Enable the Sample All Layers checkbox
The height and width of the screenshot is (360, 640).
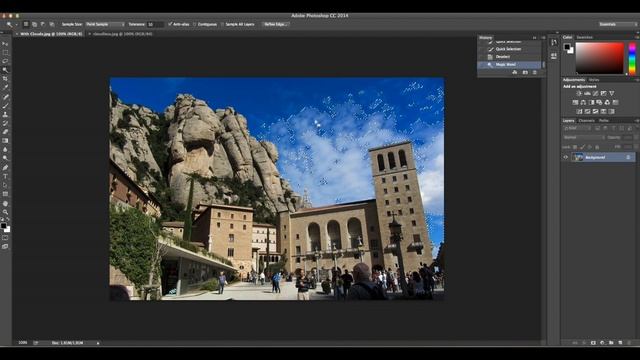[222, 24]
